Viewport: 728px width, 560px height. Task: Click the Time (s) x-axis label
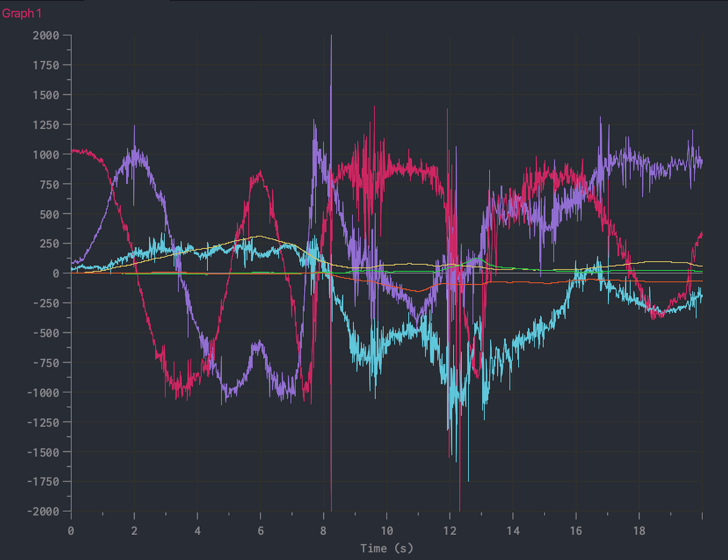[x=386, y=548]
